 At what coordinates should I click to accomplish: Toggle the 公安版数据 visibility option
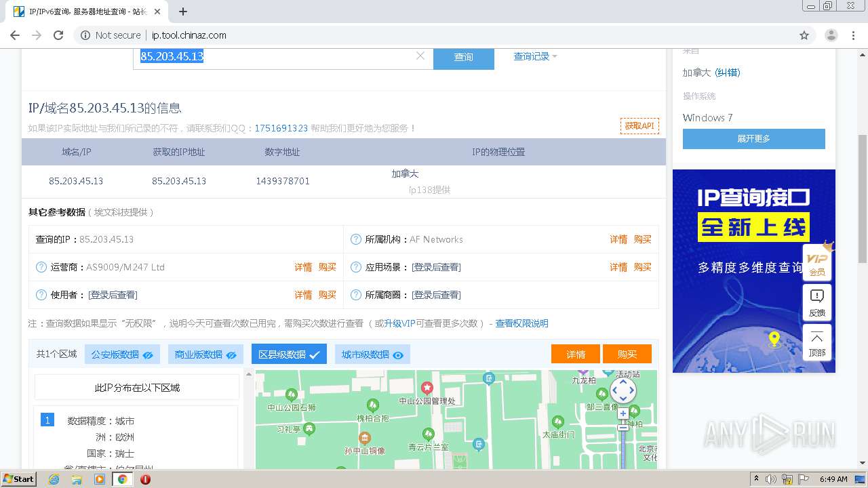tap(122, 354)
